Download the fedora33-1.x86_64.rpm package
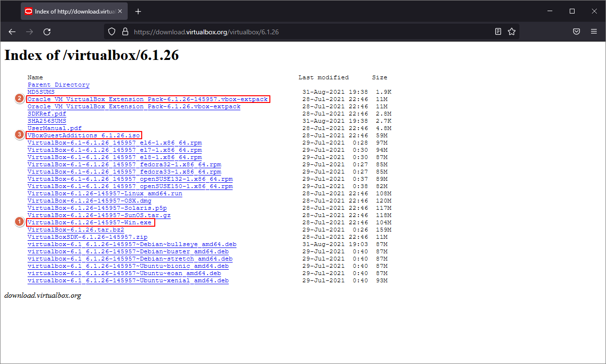606x364 pixels. pyautogui.click(x=124, y=172)
